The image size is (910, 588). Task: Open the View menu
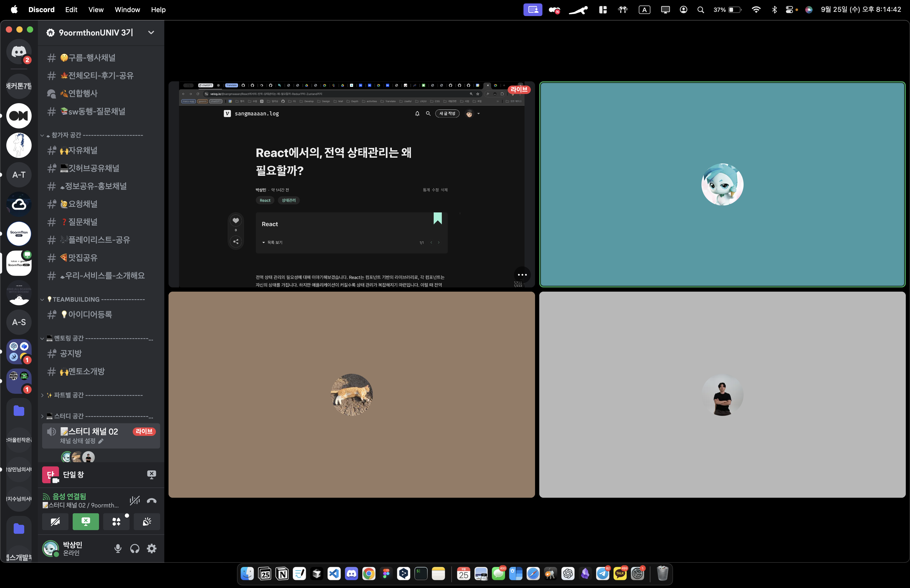pyautogui.click(x=96, y=9)
